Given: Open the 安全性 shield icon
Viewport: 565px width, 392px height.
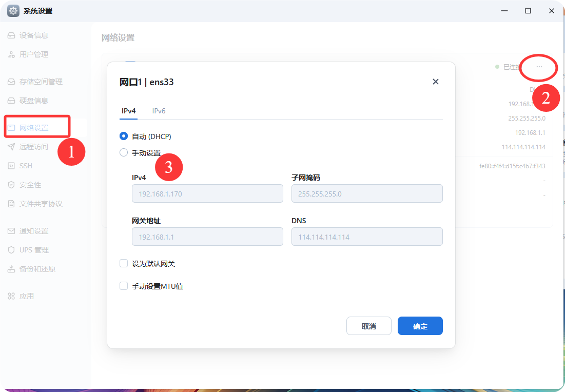Looking at the screenshot, I should (x=11, y=185).
